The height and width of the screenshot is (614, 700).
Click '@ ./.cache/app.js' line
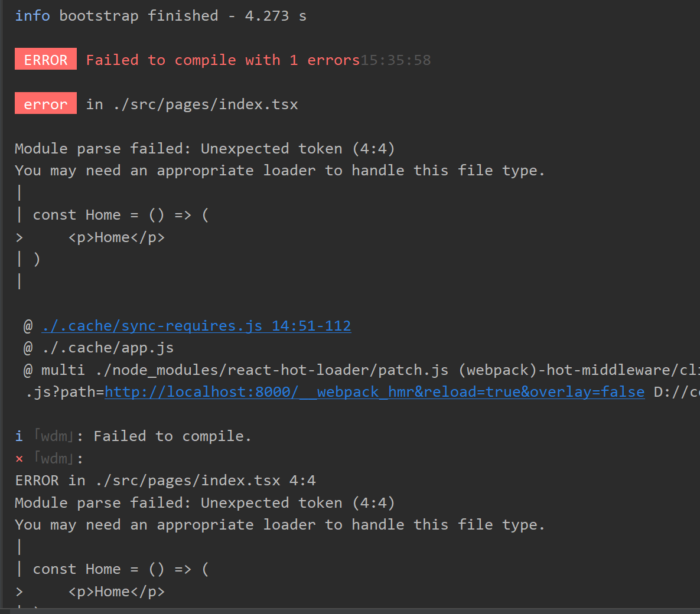pos(99,348)
